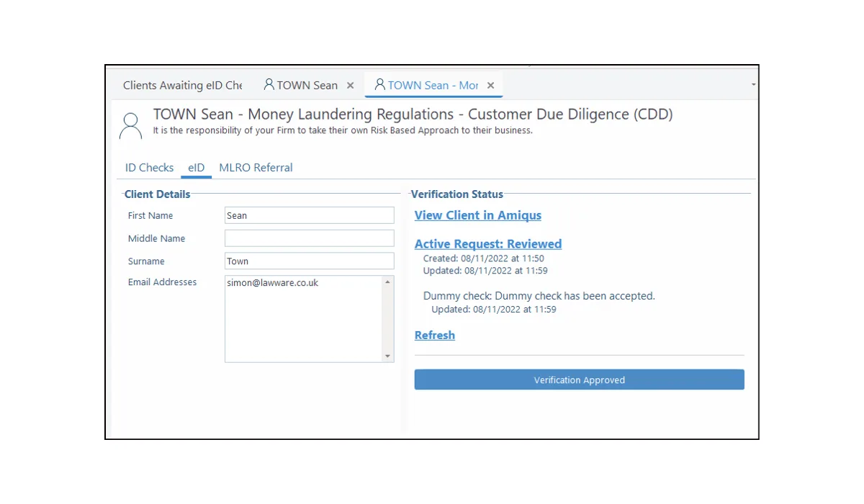Click the View Client in Amicus link
This screenshot has width=864, height=504.
(x=477, y=215)
